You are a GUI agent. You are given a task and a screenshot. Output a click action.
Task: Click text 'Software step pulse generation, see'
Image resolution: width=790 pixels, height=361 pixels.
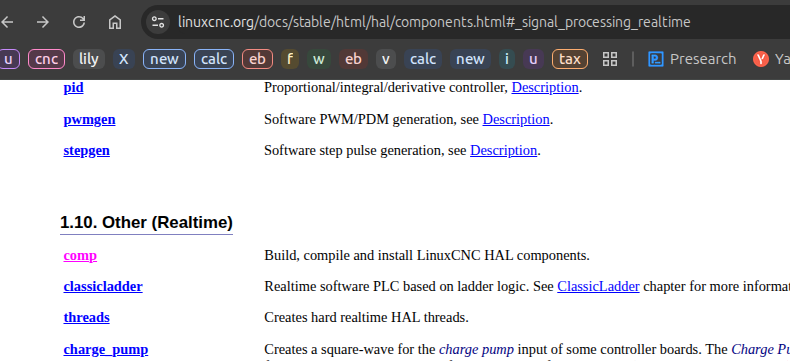(365, 151)
